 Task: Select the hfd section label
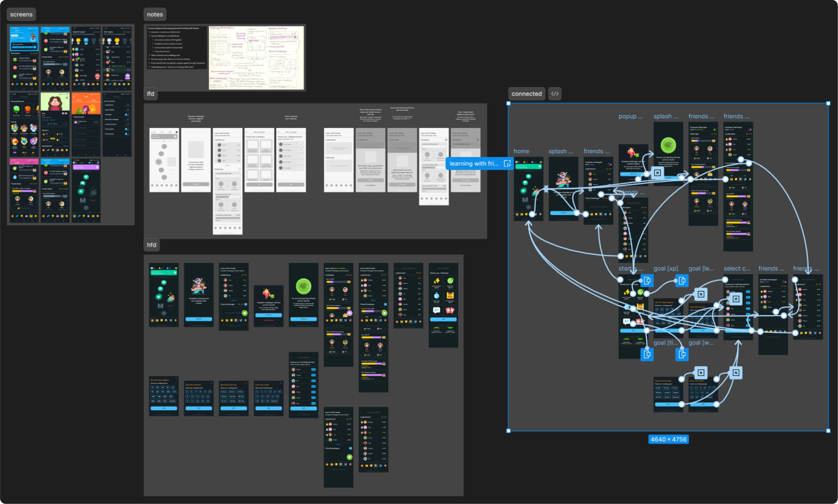coord(152,245)
